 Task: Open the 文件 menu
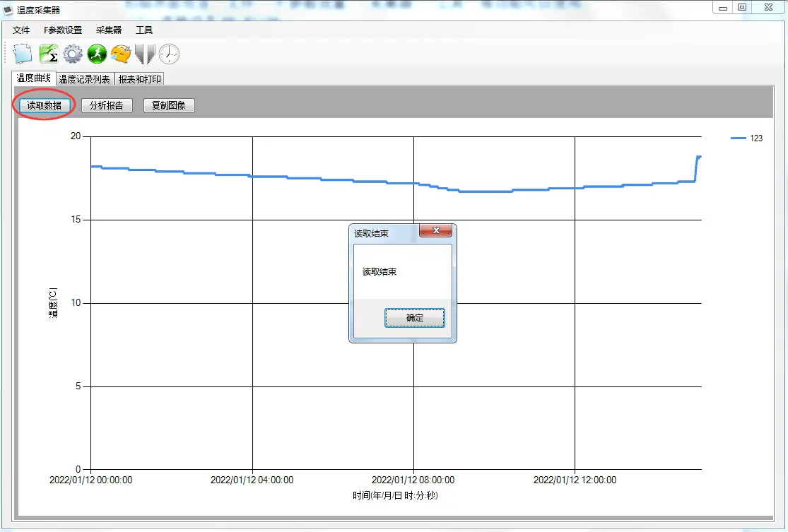pos(21,30)
